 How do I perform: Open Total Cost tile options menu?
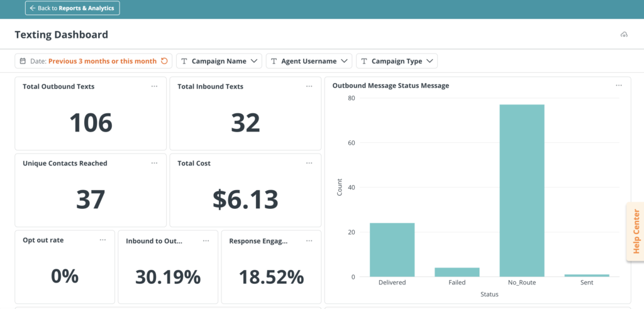point(309,163)
